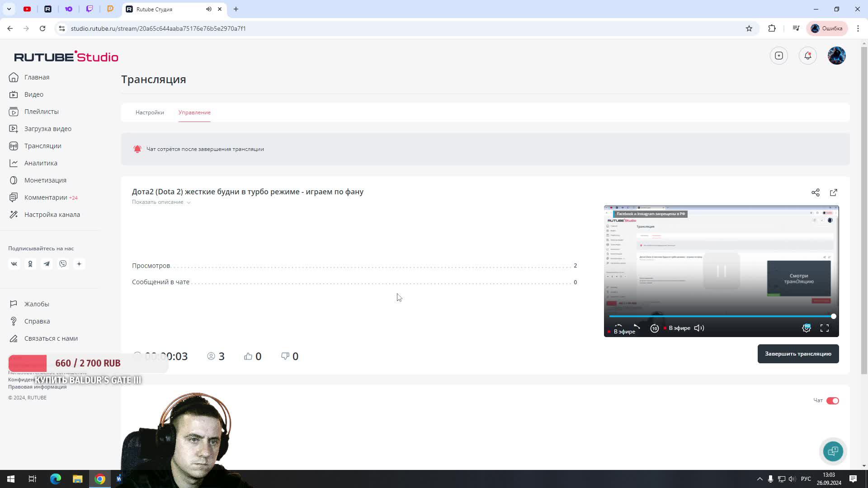This screenshot has height=488, width=868.
Task: Open the Telegram social icon
Action: (x=47, y=264)
